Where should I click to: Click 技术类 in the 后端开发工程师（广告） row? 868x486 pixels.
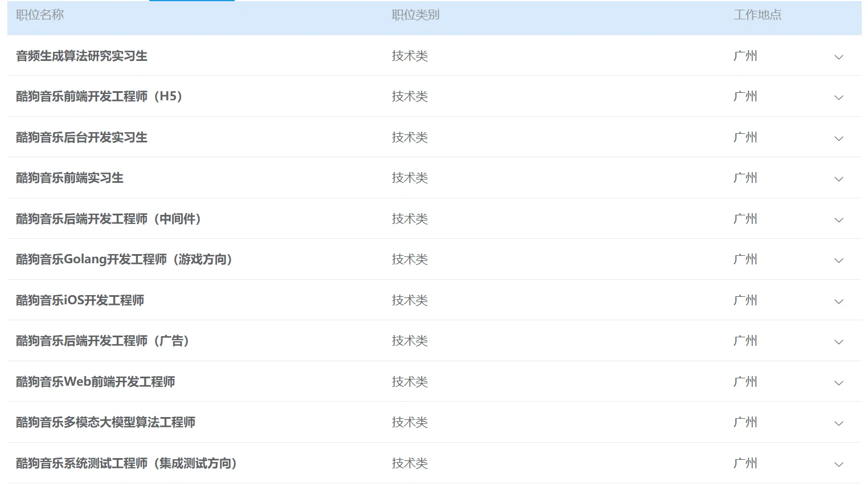tap(410, 341)
